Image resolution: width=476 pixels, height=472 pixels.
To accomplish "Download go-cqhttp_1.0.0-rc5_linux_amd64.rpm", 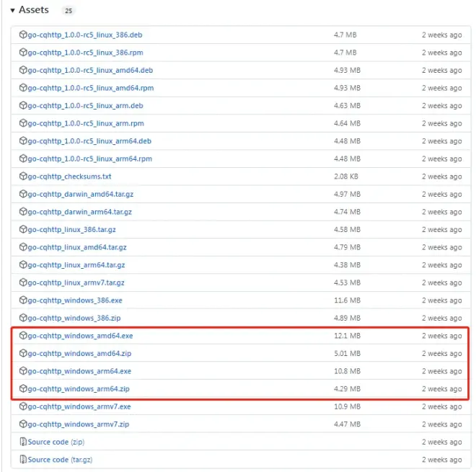I will [91, 88].
